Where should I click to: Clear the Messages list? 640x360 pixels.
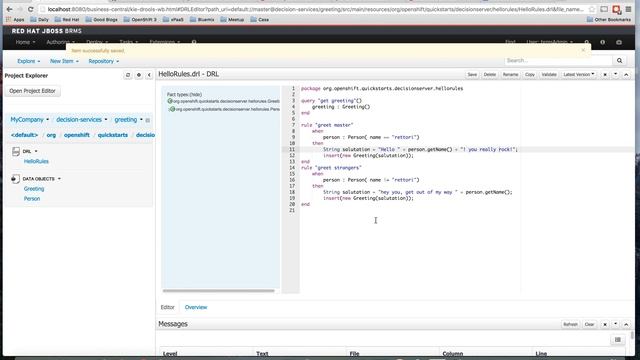[589, 324]
